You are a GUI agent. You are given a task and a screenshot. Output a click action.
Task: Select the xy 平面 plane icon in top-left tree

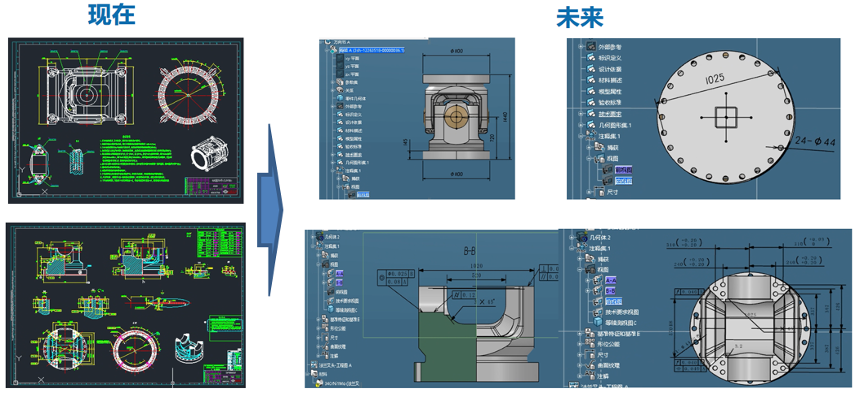coord(340,58)
